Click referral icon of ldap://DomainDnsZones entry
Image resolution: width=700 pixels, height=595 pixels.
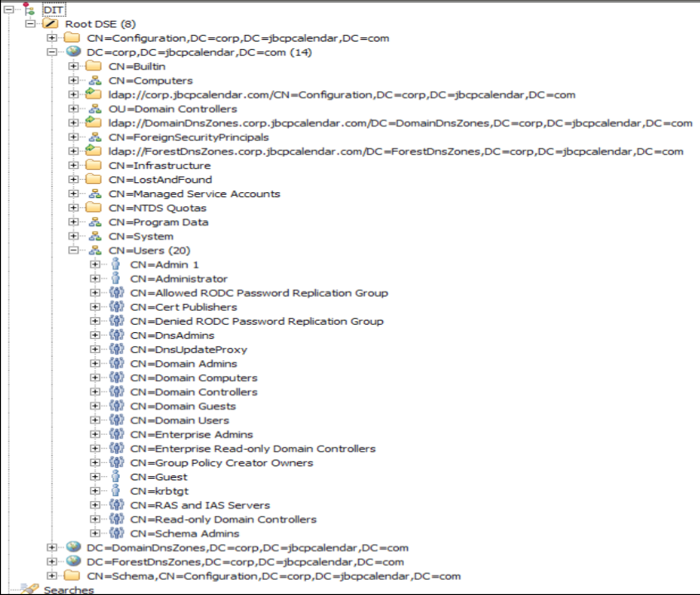(x=93, y=122)
